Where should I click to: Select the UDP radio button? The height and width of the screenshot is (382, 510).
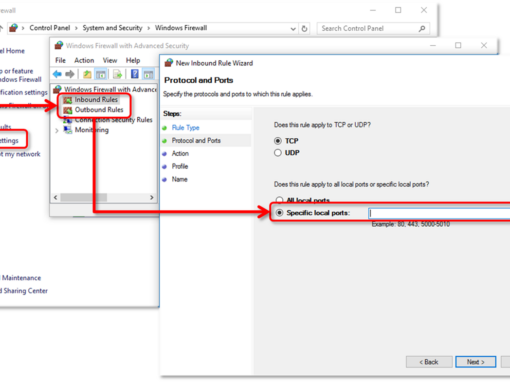[x=278, y=153]
